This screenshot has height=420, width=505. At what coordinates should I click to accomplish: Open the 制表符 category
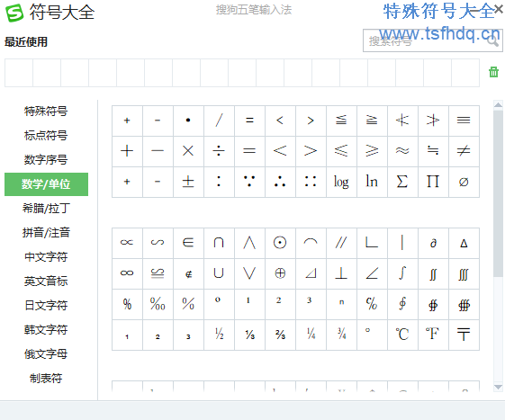46,378
